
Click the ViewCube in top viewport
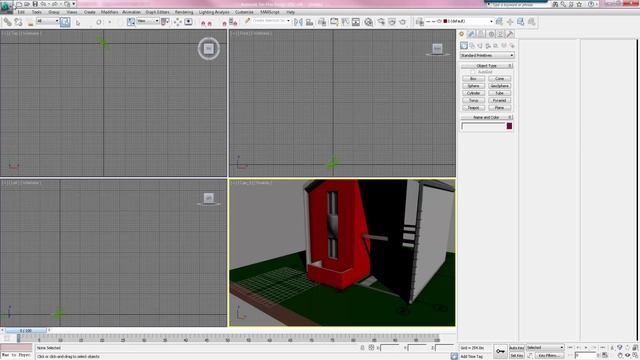click(x=209, y=49)
